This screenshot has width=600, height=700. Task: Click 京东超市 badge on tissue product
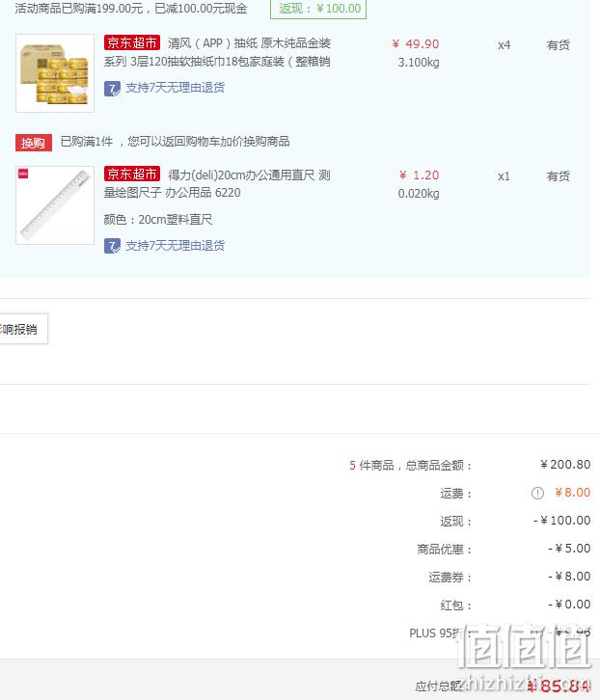pyautogui.click(x=132, y=42)
